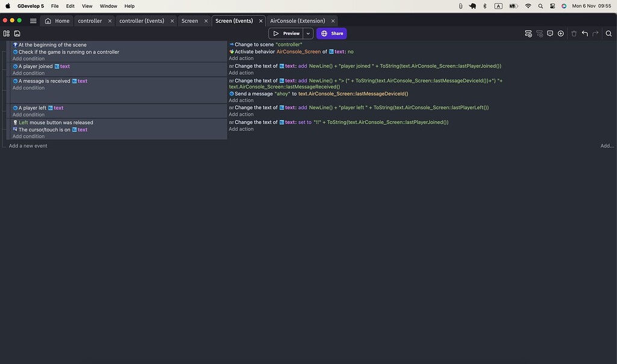Click the menu bar date and time

point(592,6)
